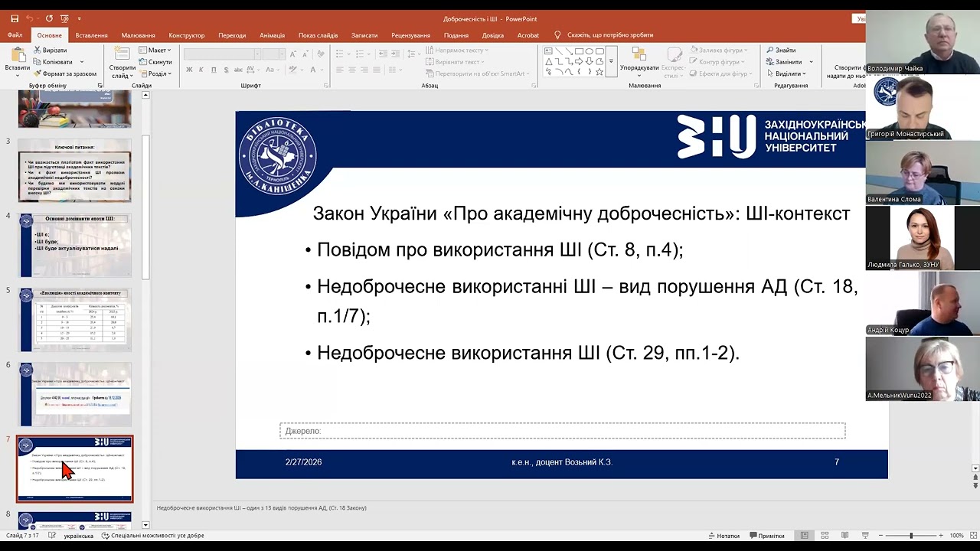
Task: Select the rectangle shape in shapes gallery
Action: 580,51
